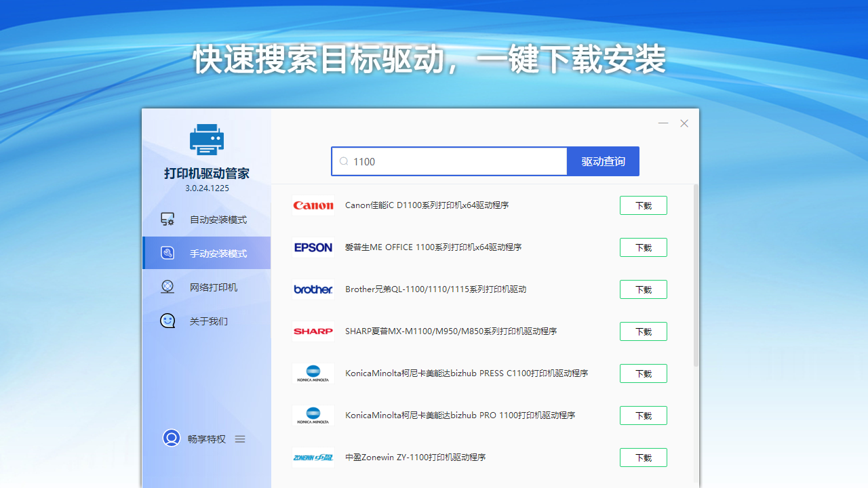Click the Zonewin 中盈 brand logo
The height and width of the screenshot is (488, 868).
click(x=313, y=457)
